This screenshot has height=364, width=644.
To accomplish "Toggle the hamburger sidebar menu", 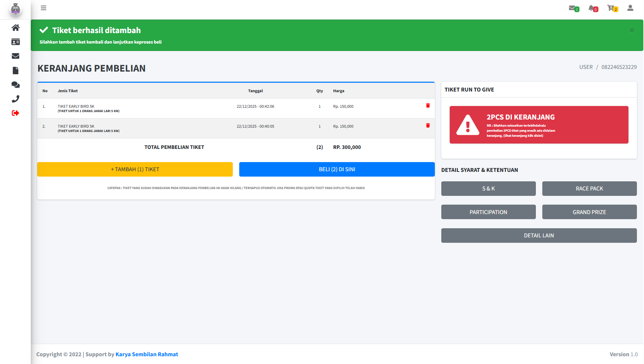I will coord(44,8).
